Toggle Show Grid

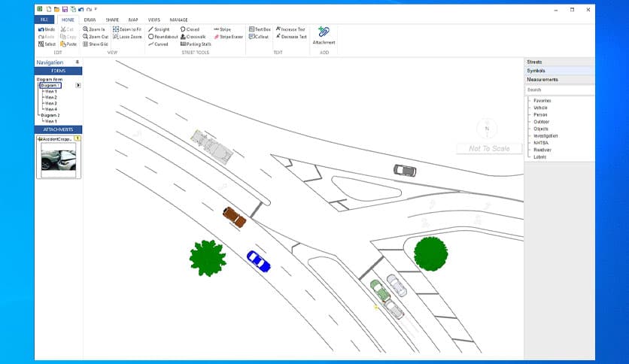pyautogui.click(x=96, y=44)
